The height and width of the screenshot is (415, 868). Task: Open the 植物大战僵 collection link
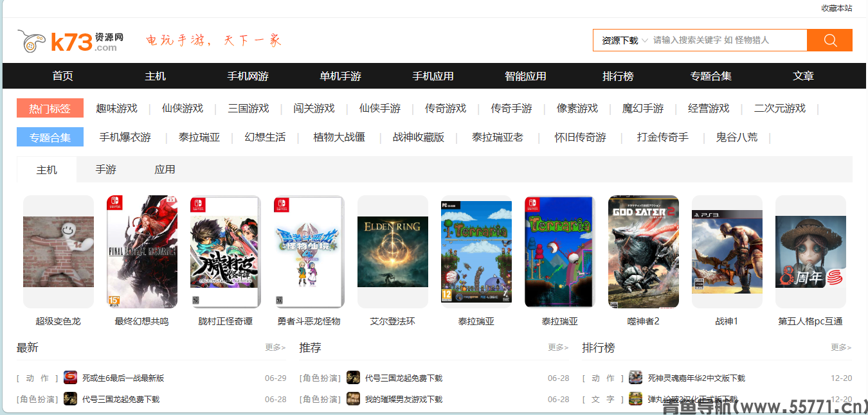point(339,137)
